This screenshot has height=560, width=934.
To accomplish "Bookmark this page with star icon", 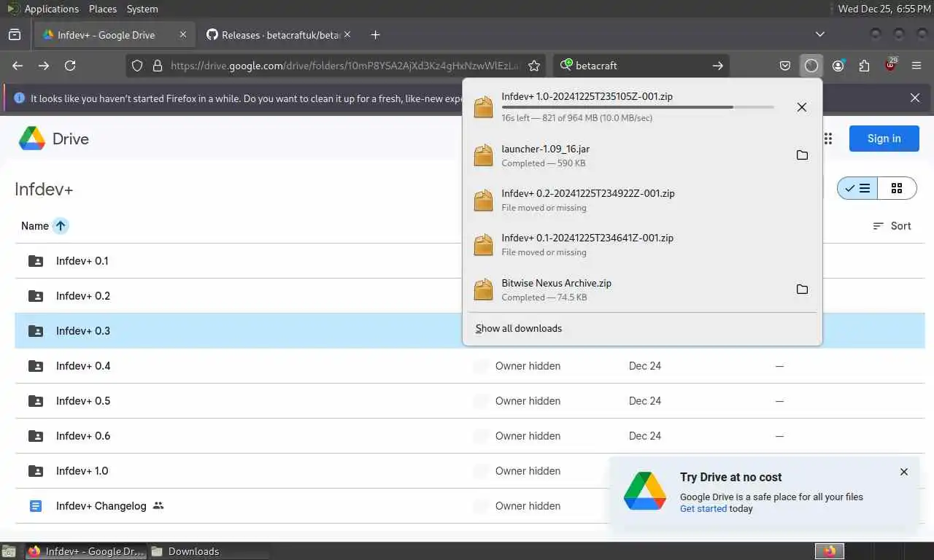I will (x=534, y=66).
